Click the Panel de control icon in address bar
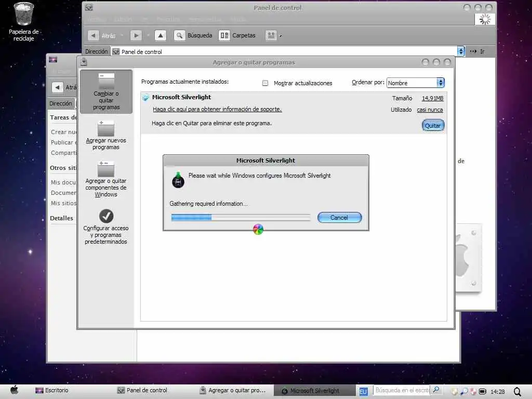 point(116,51)
